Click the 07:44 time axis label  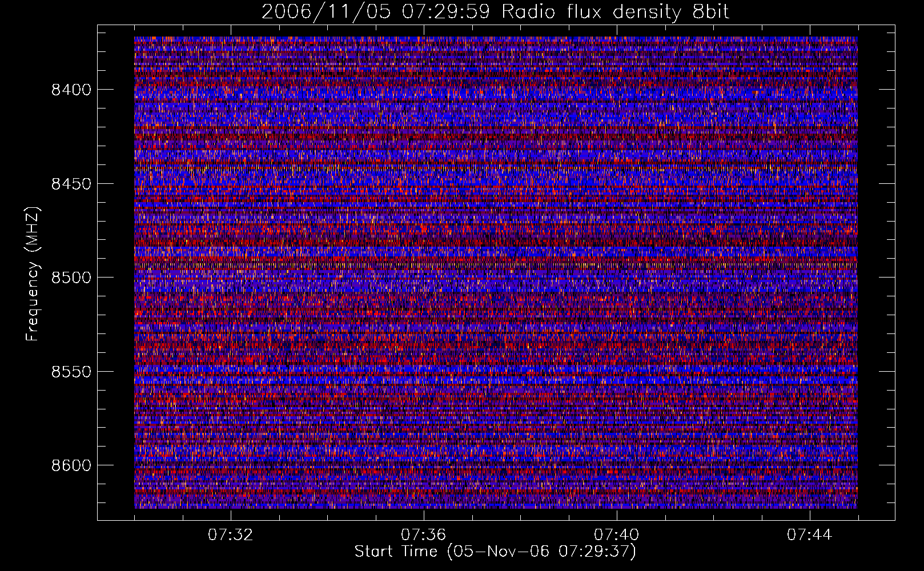coord(810,535)
